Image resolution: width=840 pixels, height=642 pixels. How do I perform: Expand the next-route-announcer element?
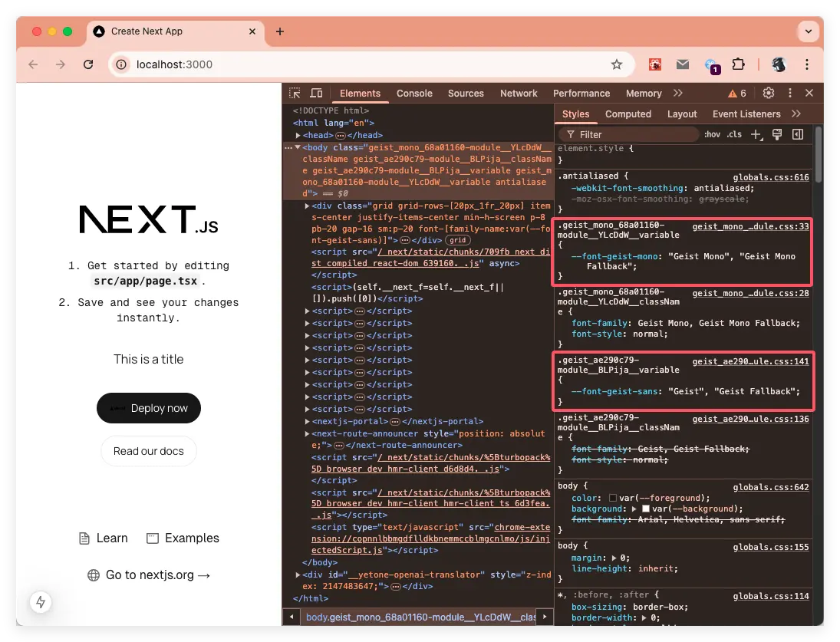tap(307, 433)
